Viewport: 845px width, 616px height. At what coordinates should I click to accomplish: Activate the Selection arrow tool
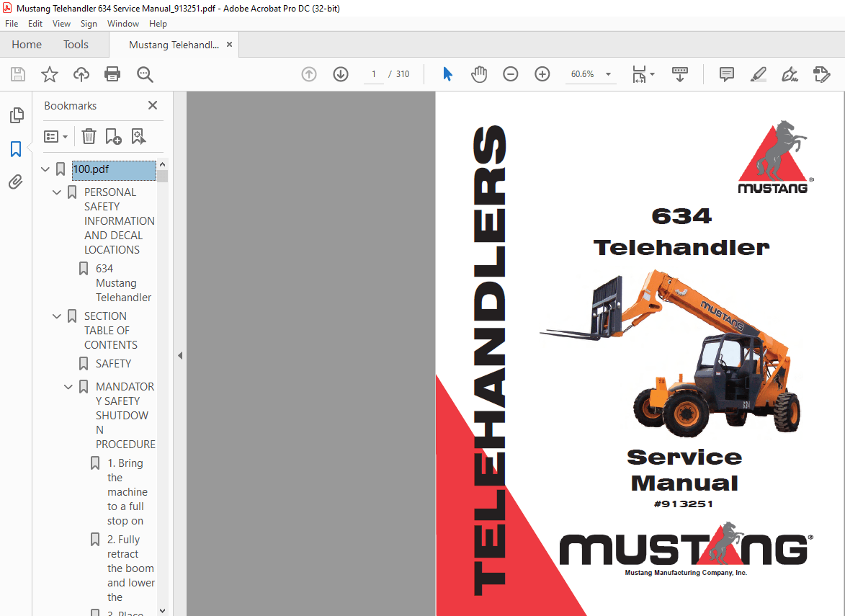pyautogui.click(x=447, y=74)
